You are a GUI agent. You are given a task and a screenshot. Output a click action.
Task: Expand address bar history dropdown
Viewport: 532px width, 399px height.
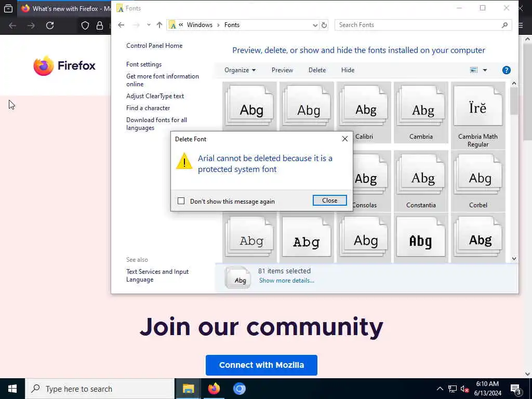[315, 25]
